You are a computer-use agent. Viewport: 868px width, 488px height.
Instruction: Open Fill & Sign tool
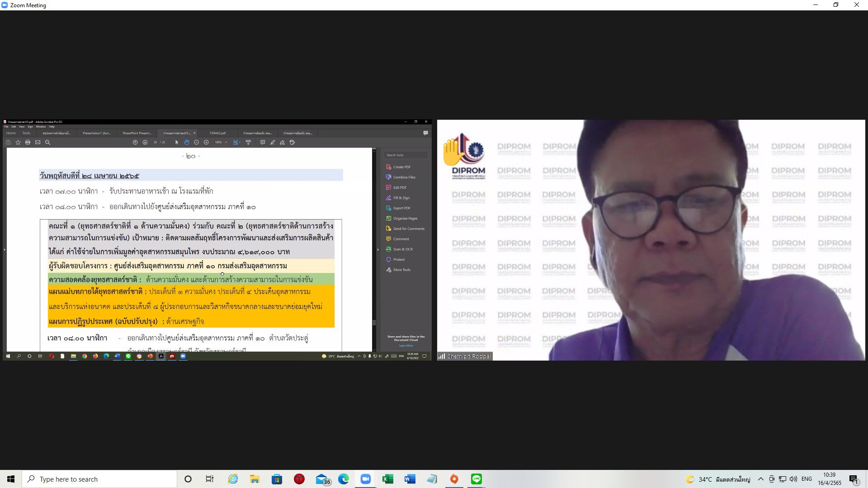point(398,198)
